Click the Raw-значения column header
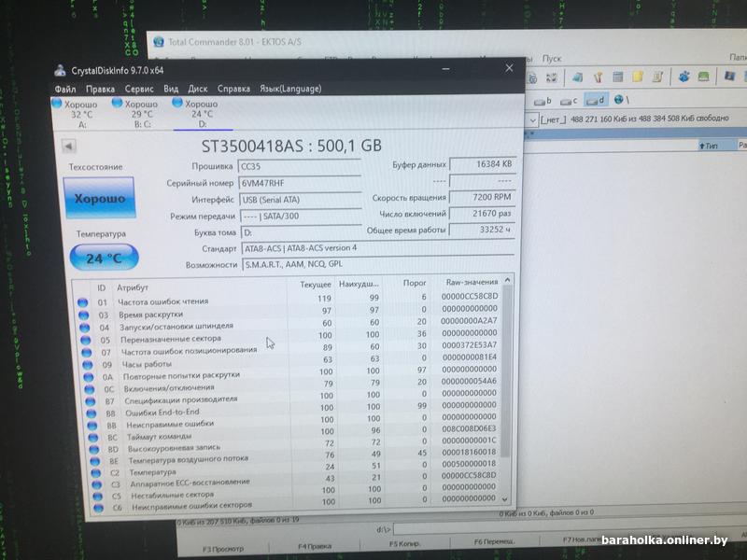The image size is (747, 560). (472, 282)
